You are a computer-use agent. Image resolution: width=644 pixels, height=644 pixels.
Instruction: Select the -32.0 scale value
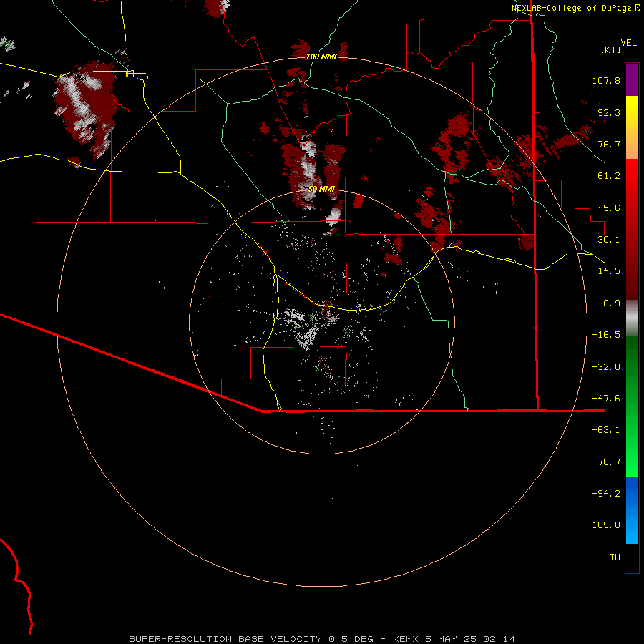click(606, 367)
